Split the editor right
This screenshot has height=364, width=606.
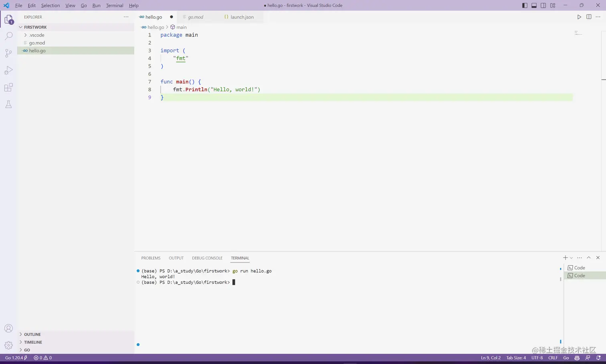tap(589, 17)
